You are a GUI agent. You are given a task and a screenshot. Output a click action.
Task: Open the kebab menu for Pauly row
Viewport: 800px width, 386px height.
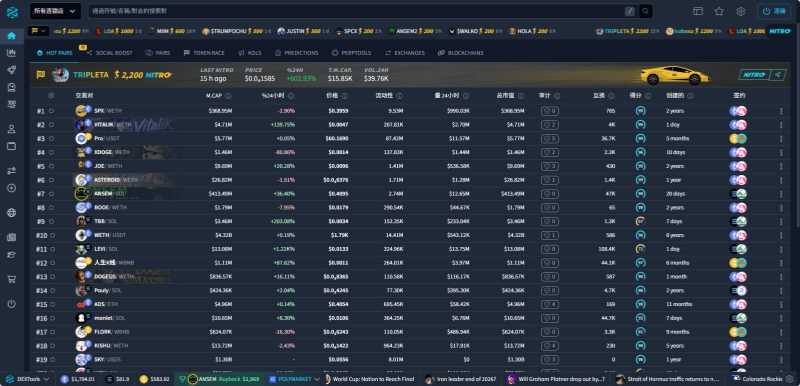click(781, 291)
